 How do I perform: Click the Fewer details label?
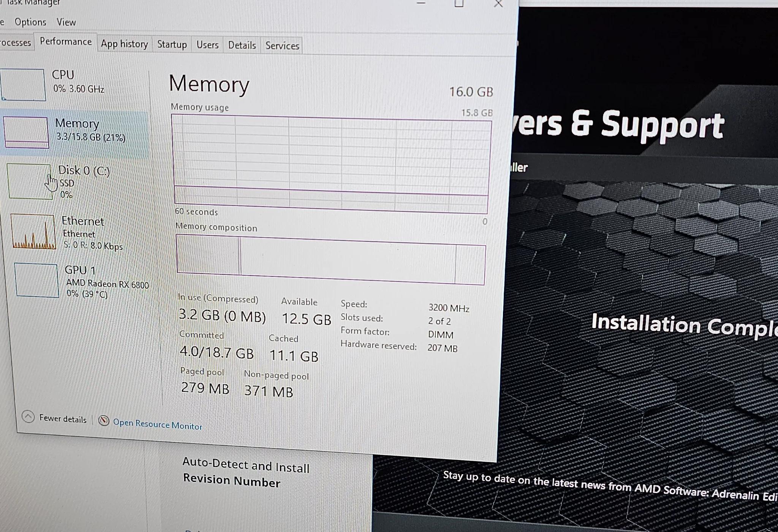click(x=63, y=419)
